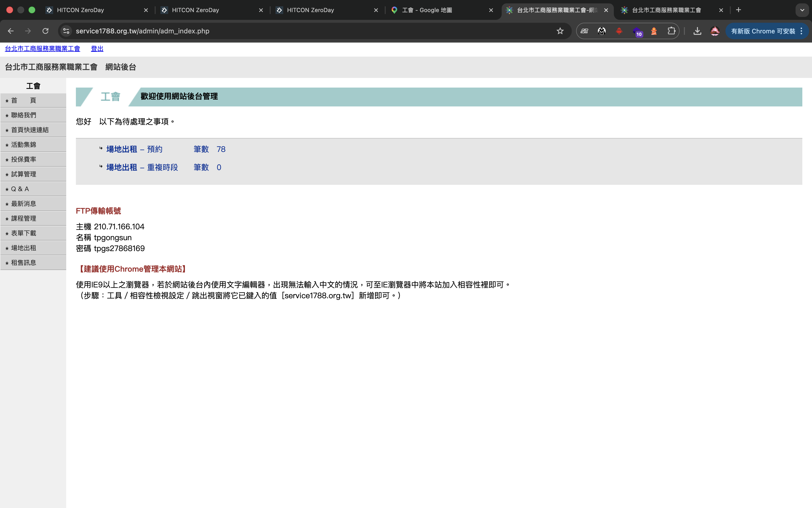Screen dimensions: 812x508
Task: Open the tab search dropdown arrow
Action: click(x=802, y=10)
